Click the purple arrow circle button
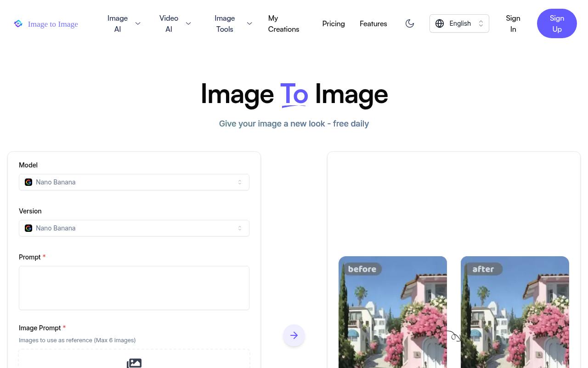 click(294, 335)
